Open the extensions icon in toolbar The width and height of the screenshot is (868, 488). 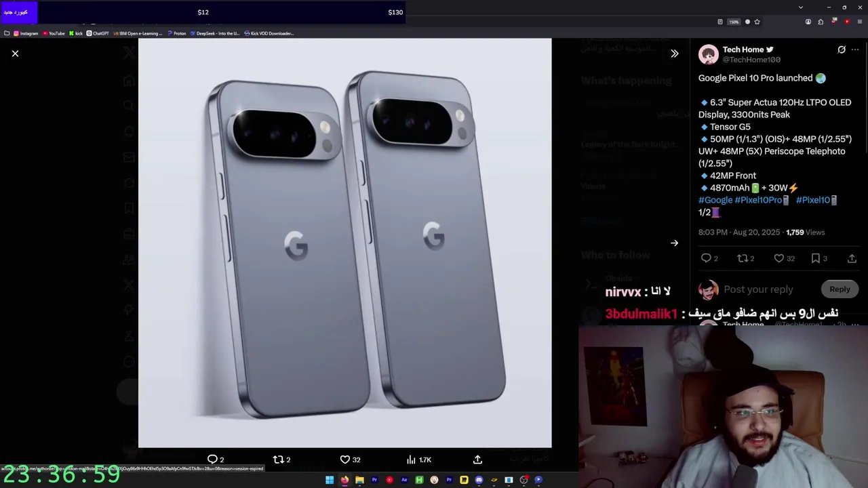(x=821, y=22)
